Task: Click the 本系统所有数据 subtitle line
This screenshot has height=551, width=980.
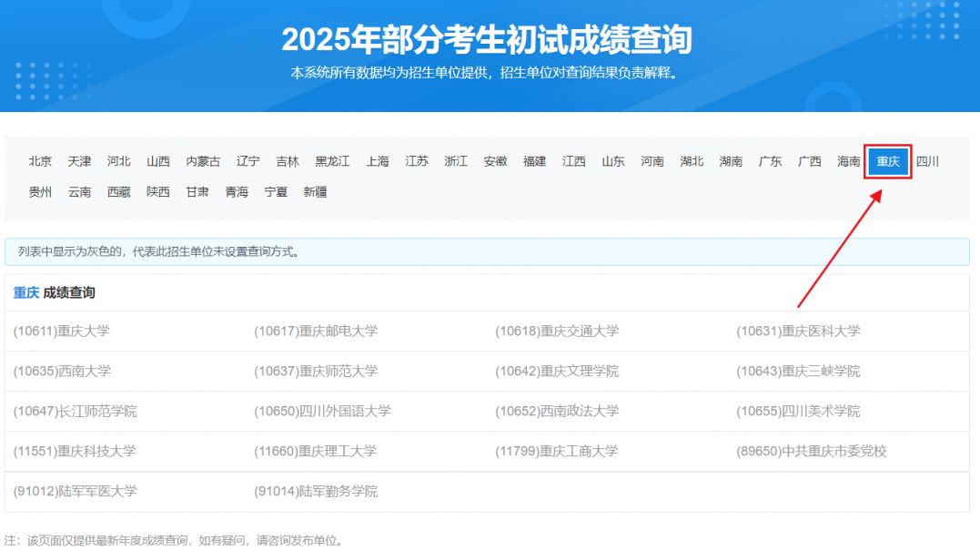Action: pyautogui.click(x=484, y=73)
